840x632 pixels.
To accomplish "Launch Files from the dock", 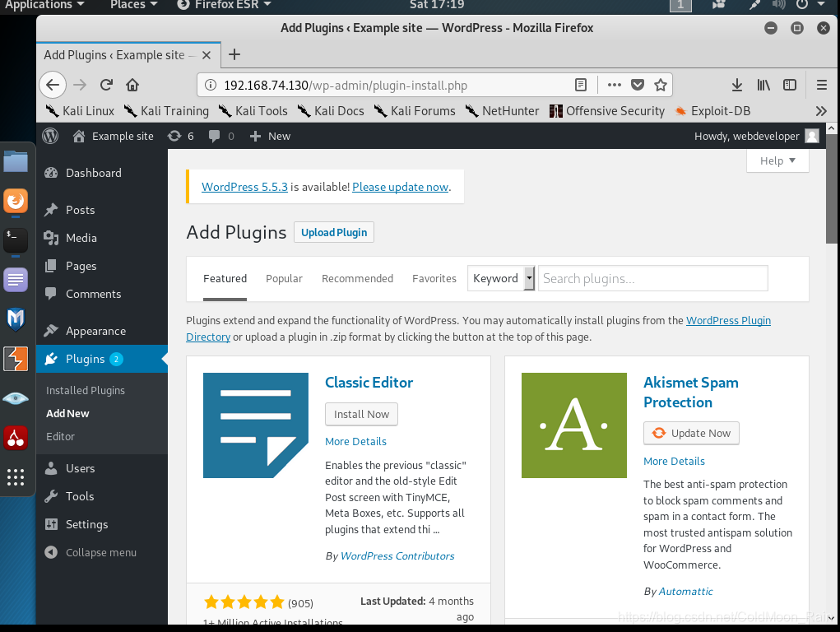I will 16,160.
